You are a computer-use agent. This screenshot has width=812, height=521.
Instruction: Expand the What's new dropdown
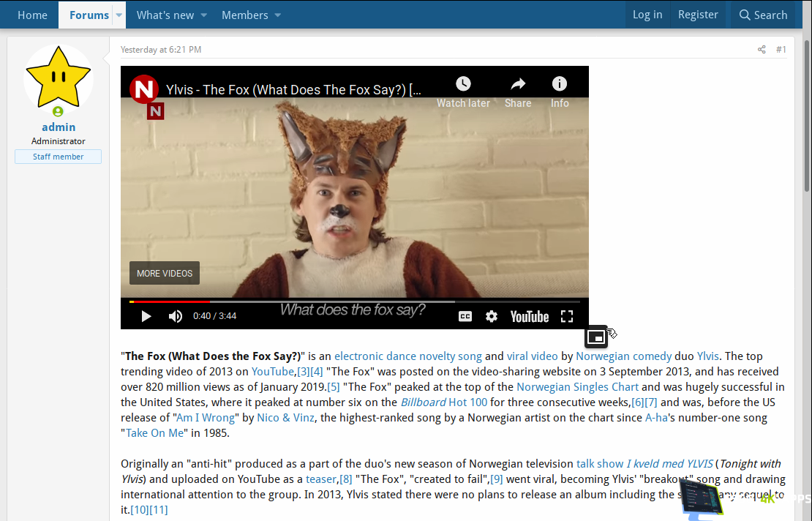[x=204, y=15]
